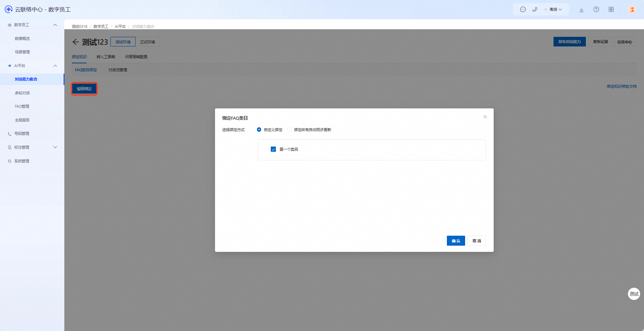Select the 问答策略配置 tab
Image resolution: width=644 pixels, height=331 pixels.
click(x=136, y=57)
